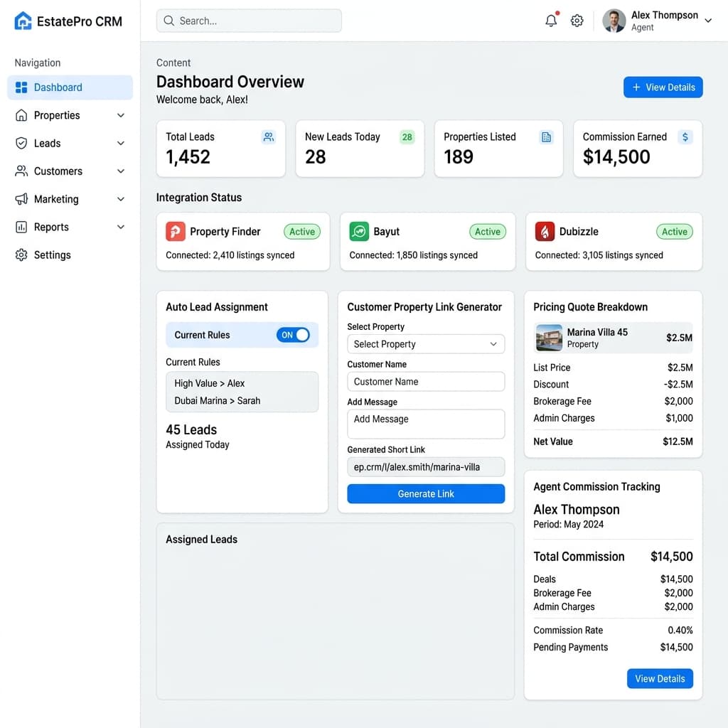Click the Add Message text area
Viewport: 728px width, 728px height.
click(x=426, y=424)
